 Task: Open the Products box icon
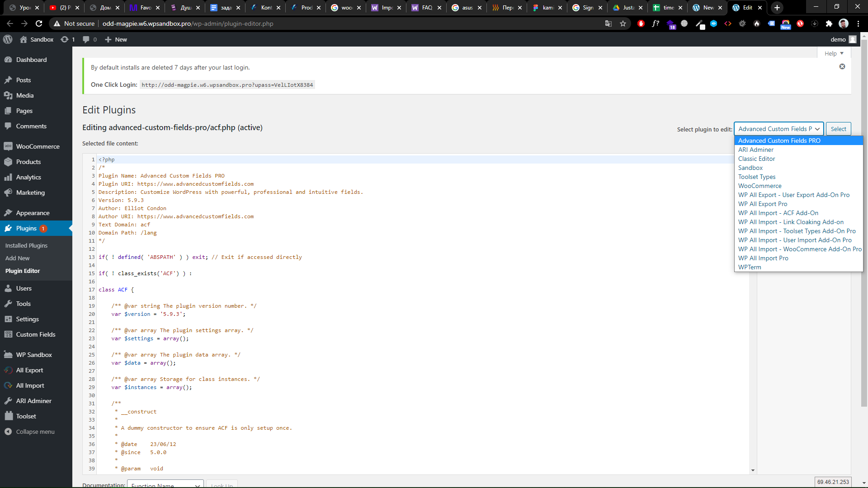(8, 162)
